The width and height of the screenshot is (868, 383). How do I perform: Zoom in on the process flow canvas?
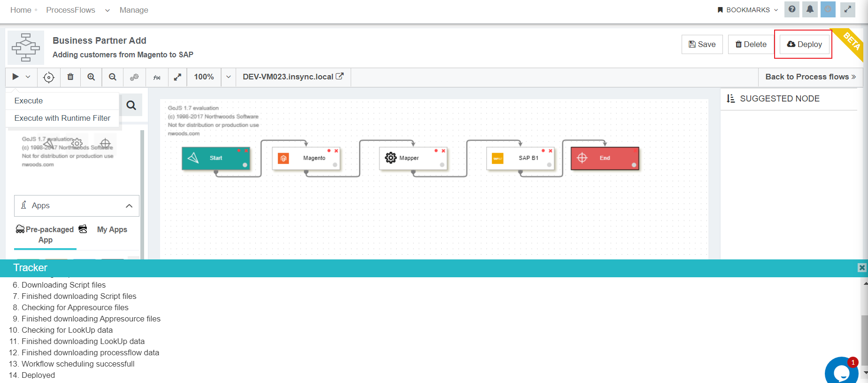tap(91, 77)
